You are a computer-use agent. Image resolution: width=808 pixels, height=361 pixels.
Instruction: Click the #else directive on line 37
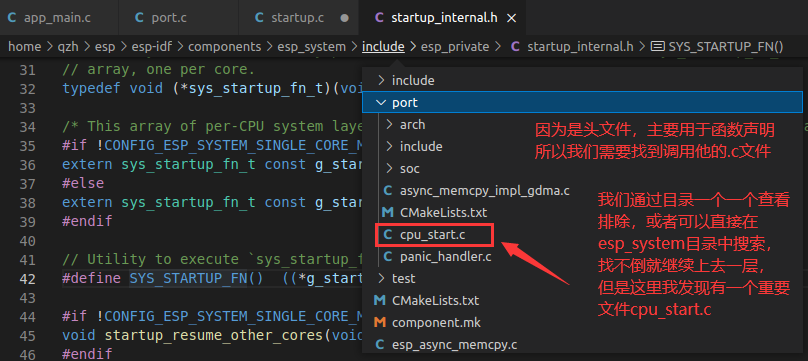(83, 183)
